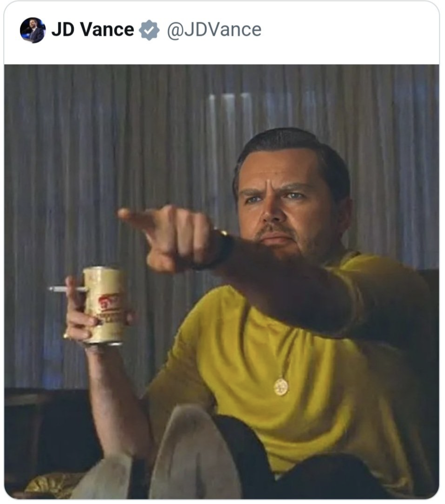Click the cigarette held in hand
445x504 pixels.
(67, 289)
